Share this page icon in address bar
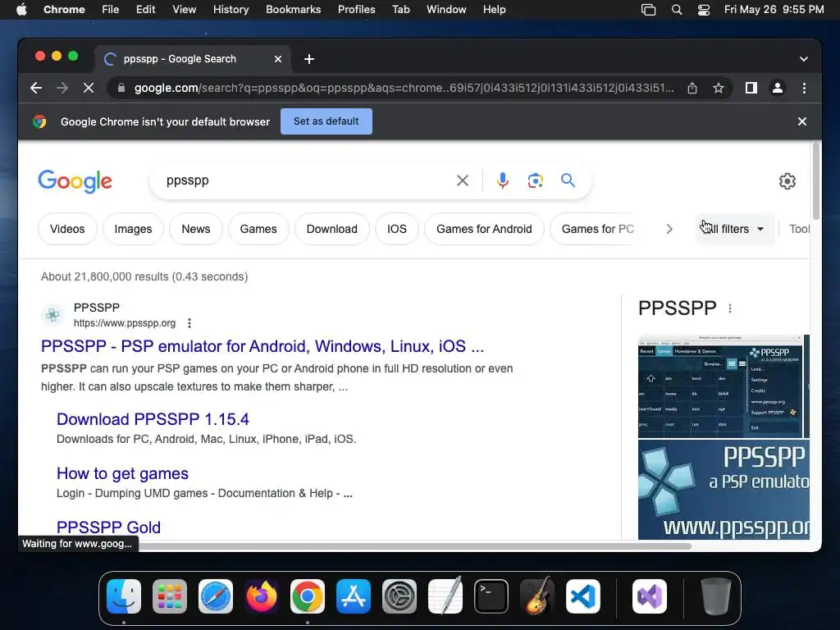Viewport: 840px width, 630px height. point(692,88)
